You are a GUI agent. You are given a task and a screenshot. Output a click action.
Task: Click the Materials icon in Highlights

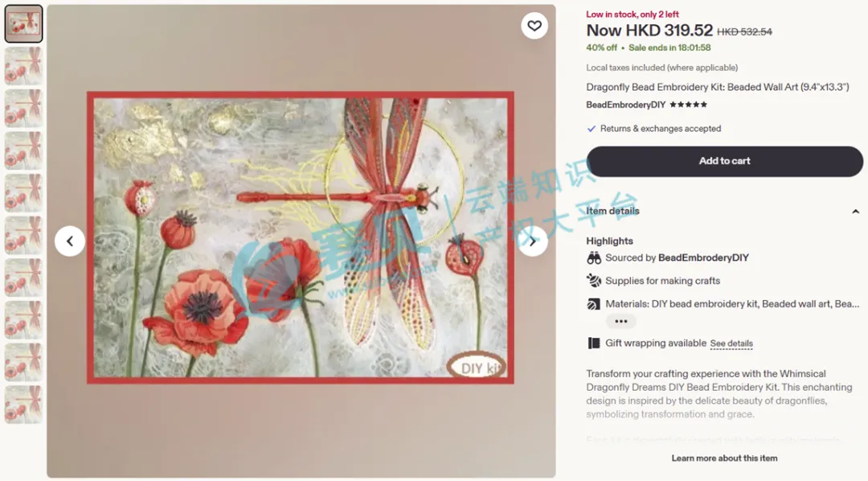pyautogui.click(x=593, y=304)
